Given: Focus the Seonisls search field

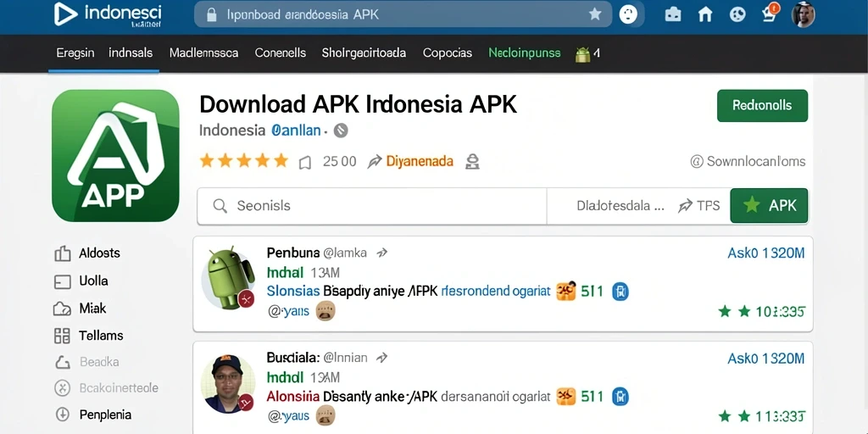Looking at the screenshot, I should point(372,206).
